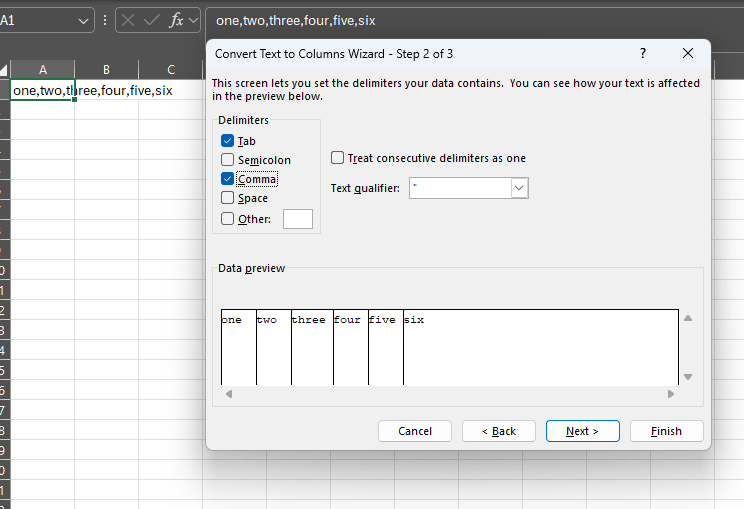Expand the function list arrow beside fx
This screenshot has height=509, width=744.
click(193, 20)
